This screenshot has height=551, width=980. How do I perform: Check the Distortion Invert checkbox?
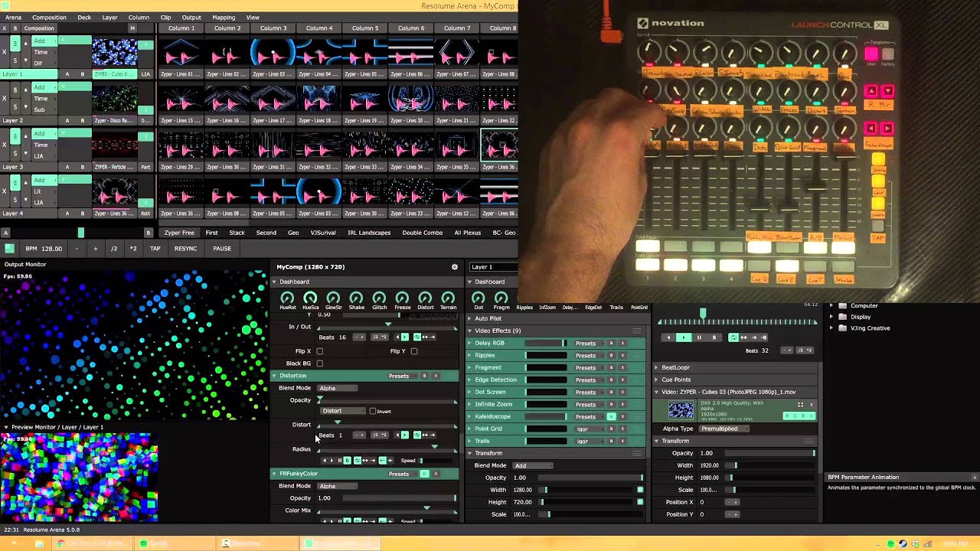[x=373, y=411]
